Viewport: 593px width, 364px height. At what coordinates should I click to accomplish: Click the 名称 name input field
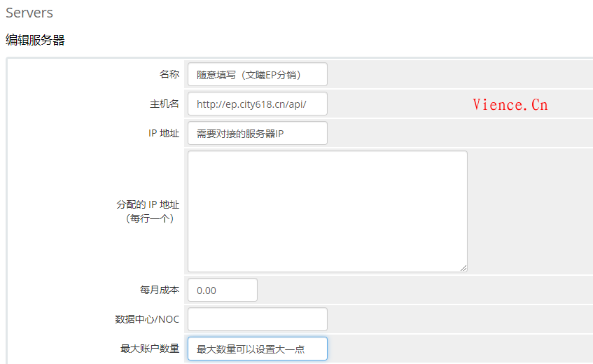tap(257, 74)
